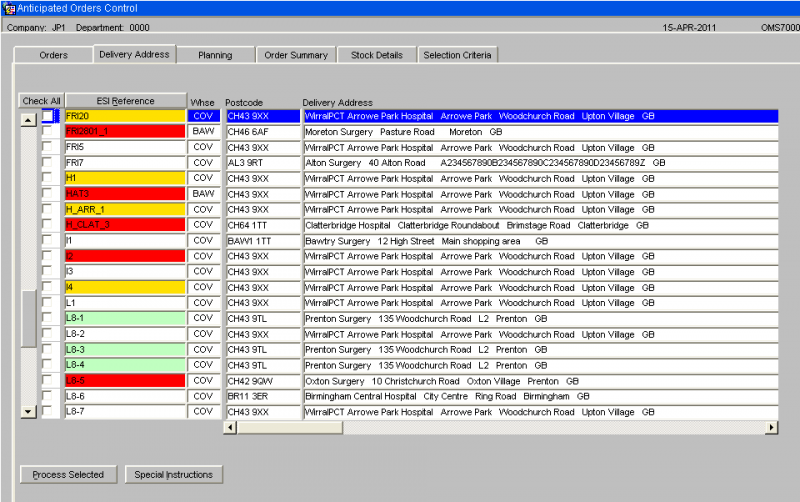Check the box beside H_CLAT_3

pos(47,224)
